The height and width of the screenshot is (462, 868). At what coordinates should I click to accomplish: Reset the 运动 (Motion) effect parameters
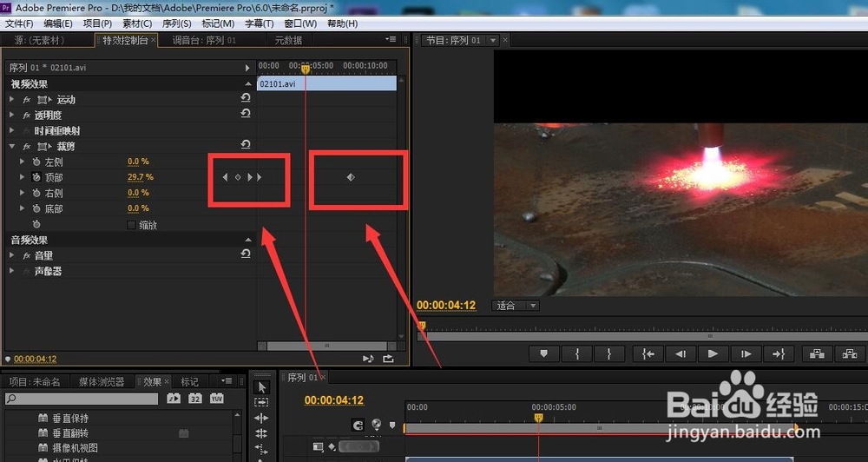(x=246, y=98)
